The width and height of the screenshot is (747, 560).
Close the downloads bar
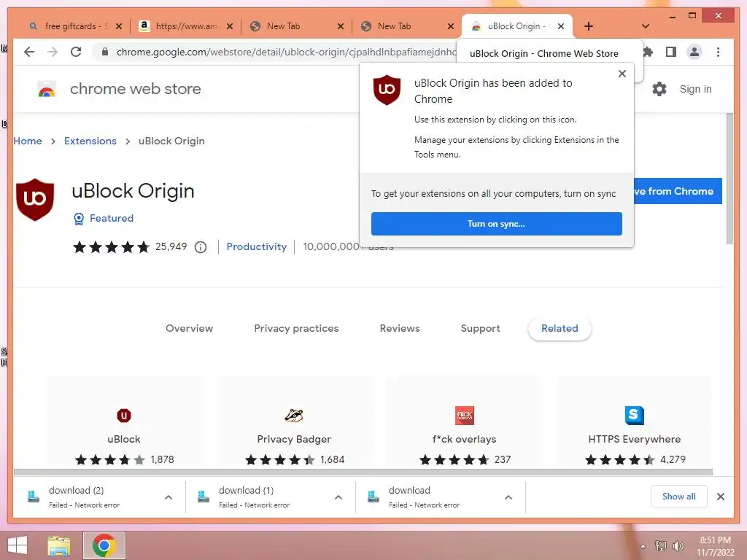pyautogui.click(x=720, y=497)
